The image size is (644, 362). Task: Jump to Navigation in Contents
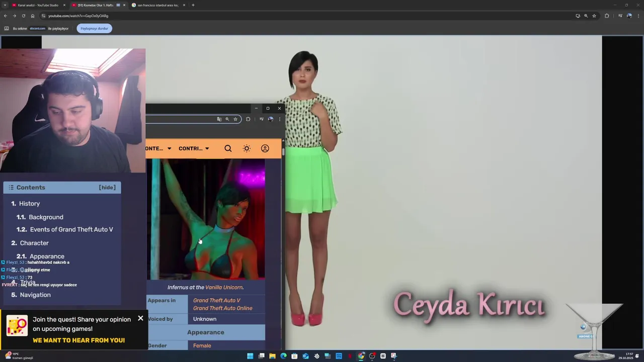(x=35, y=295)
